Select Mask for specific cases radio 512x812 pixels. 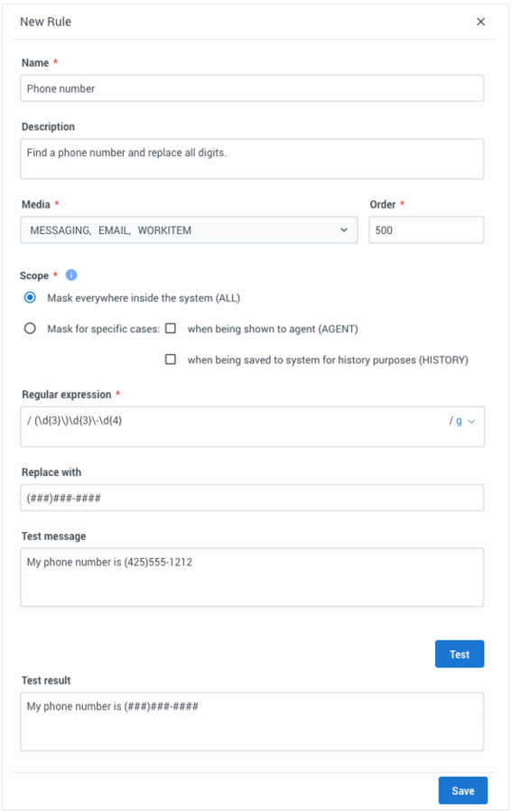coord(30,328)
